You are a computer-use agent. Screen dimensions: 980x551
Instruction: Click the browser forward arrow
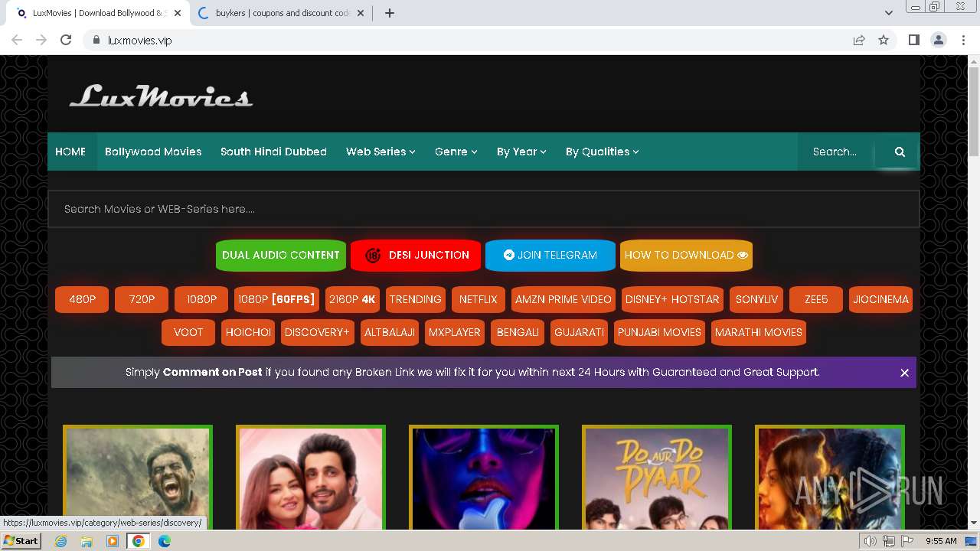coord(41,40)
